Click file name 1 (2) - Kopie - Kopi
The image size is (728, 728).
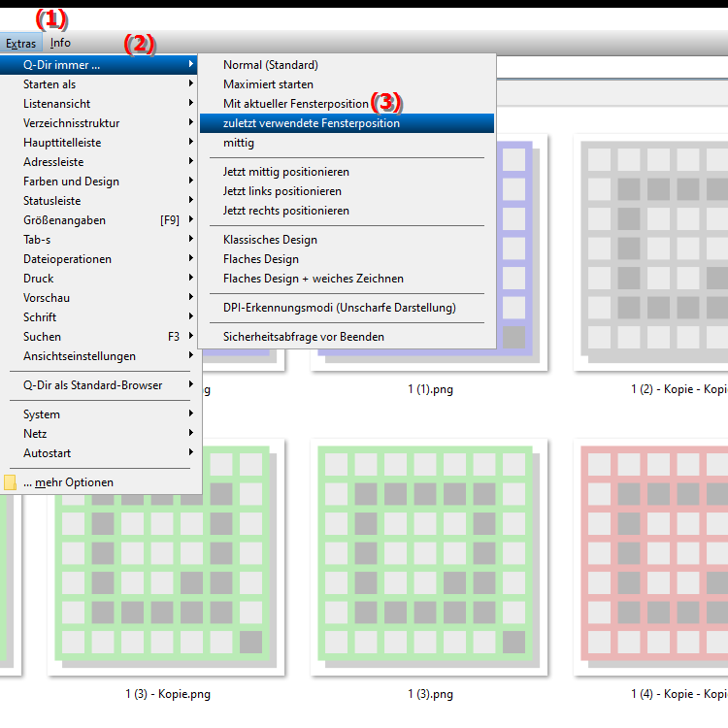pyautogui.click(x=679, y=389)
